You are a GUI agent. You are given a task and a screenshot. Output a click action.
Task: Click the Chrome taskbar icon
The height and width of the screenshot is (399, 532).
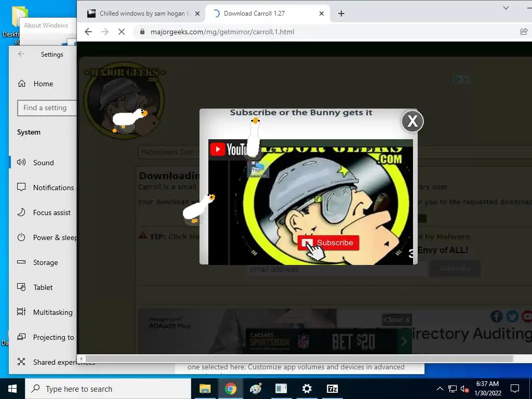[230, 389]
